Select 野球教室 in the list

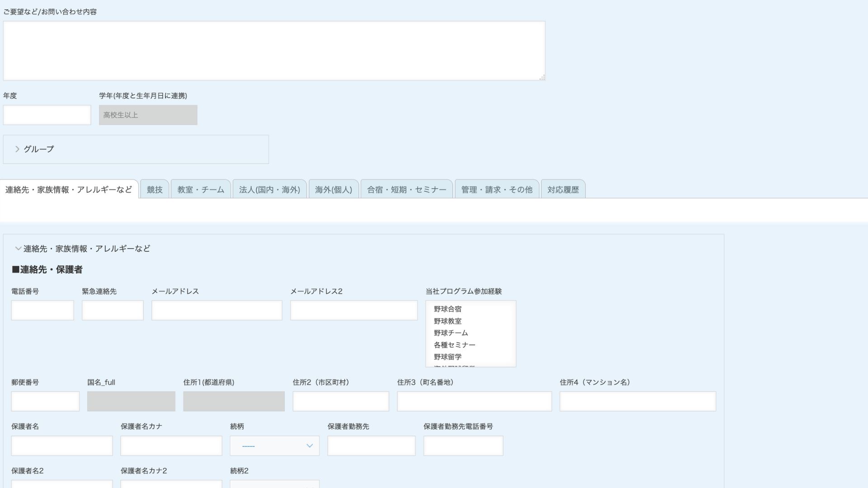point(448,321)
